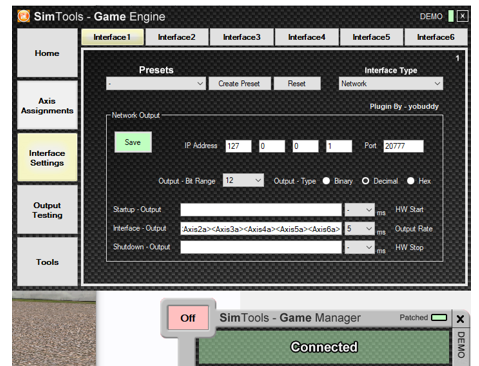The width and height of the screenshot is (479, 366).
Task: Switch to the Interface5 tab
Action: (371, 37)
